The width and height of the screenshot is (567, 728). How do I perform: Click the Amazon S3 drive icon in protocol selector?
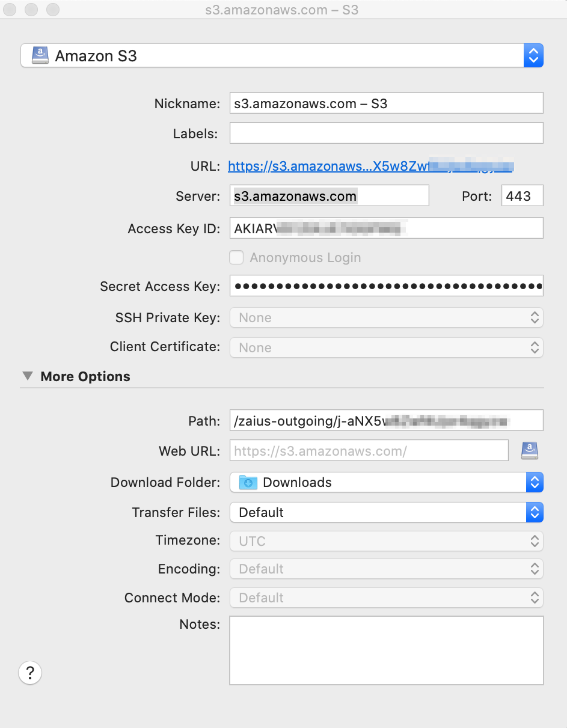tap(40, 56)
